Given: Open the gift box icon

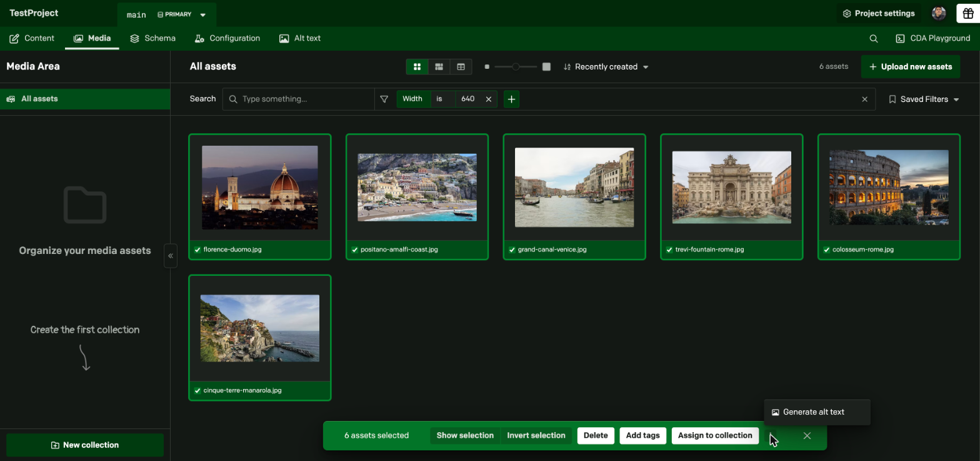Looking at the screenshot, I should [967, 13].
